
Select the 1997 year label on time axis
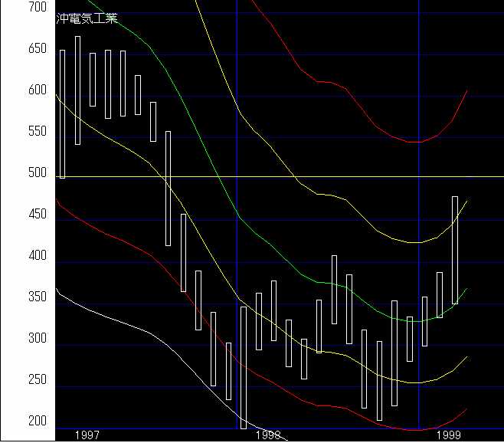coord(87,435)
